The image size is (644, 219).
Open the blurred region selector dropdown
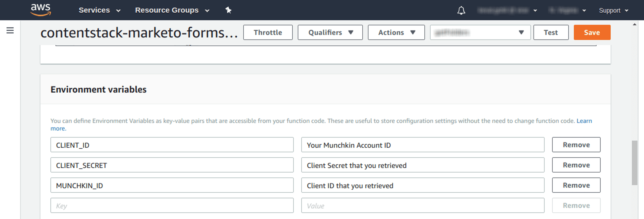pos(568,11)
